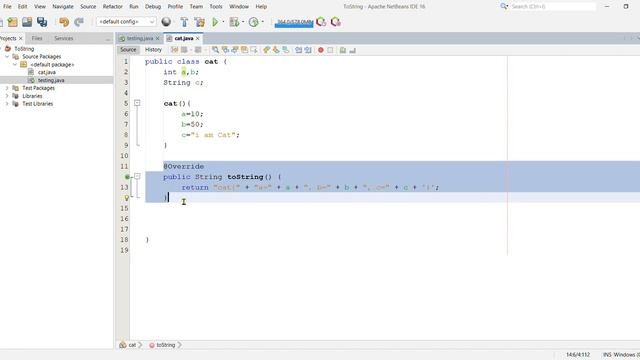Open the Run Project dropdown arrow

223,22
